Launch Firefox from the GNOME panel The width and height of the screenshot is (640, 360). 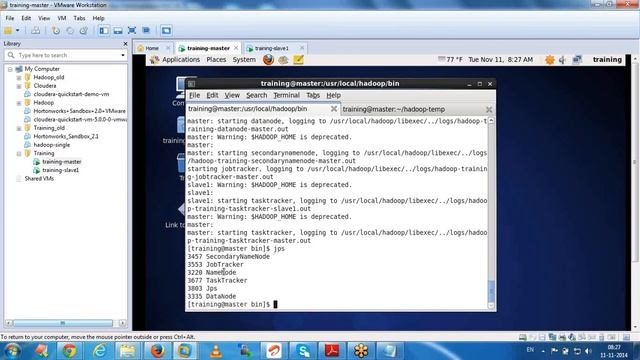pyautogui.click(x=268, y=60)
